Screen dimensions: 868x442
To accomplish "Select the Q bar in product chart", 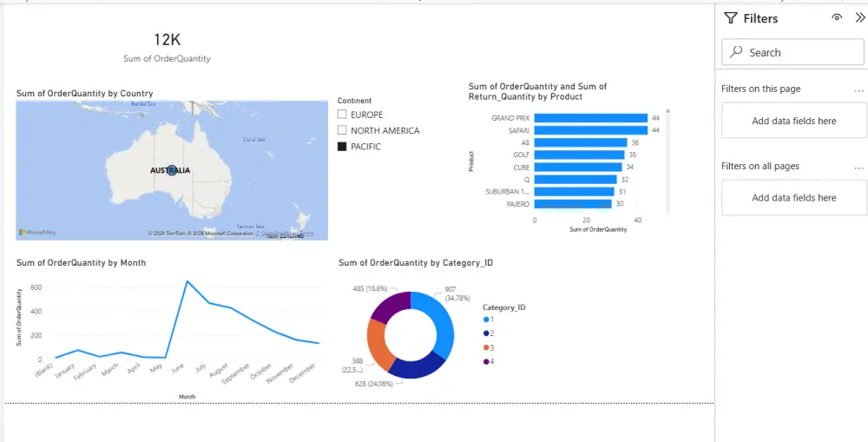I will (x=575, y=180).
